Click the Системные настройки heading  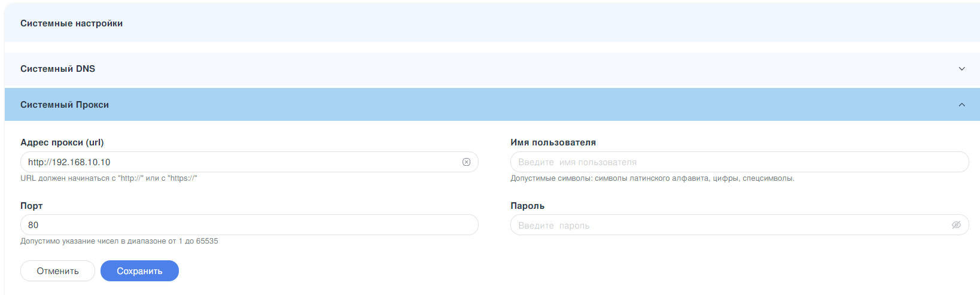(x=71, y=23)
